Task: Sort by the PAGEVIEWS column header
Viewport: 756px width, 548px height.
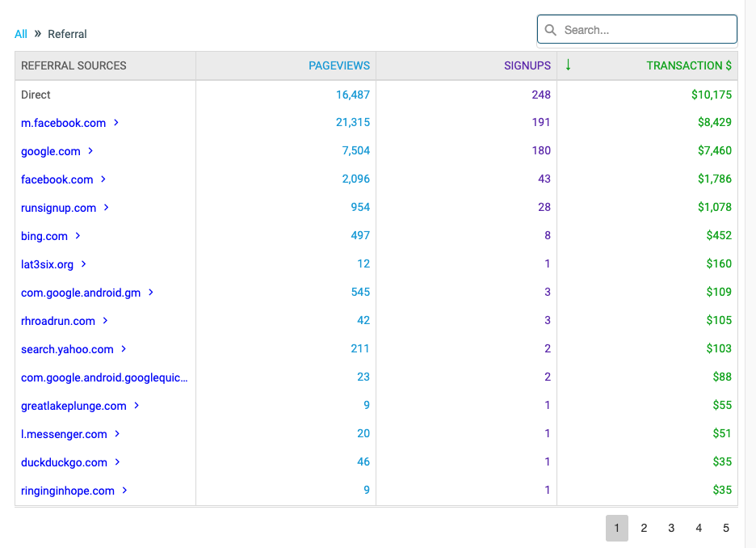Action: tap(339, 65)
